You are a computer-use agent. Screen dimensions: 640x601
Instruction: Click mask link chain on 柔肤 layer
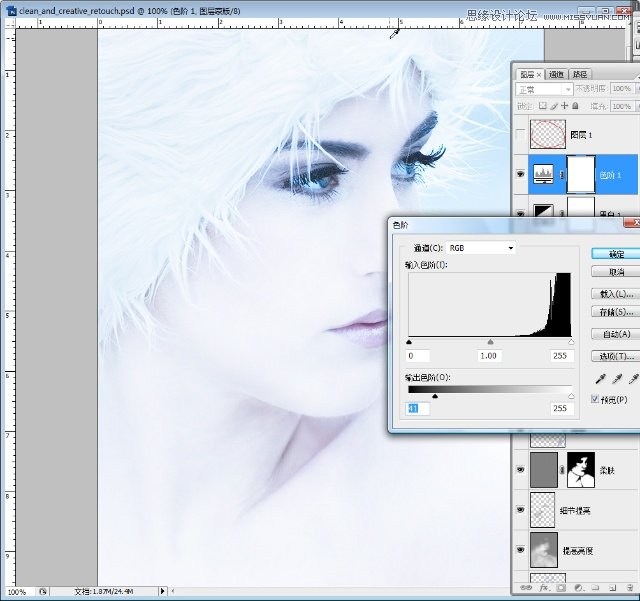tap(562, 470)
